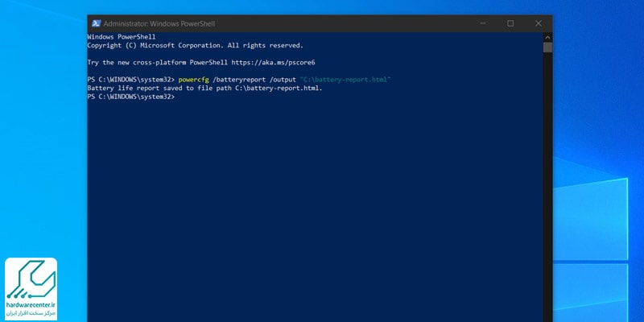Click the /batteryreport parameter text
Viewport: 644px width, 322px height.
tap(239, 80)
